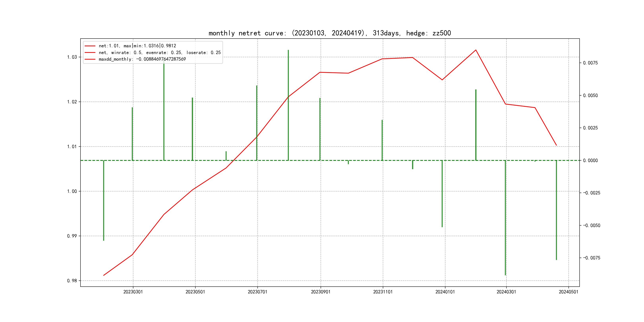Click the 20230901 x-axis label
Image resolution: width=644 pixels, height=322 pixels.
coord(320,292)
